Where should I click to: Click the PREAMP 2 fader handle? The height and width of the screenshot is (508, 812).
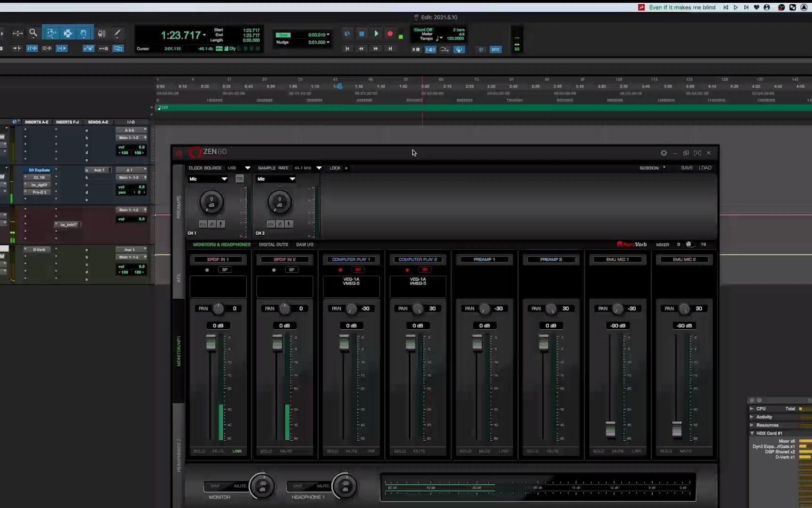coord(544,342)
